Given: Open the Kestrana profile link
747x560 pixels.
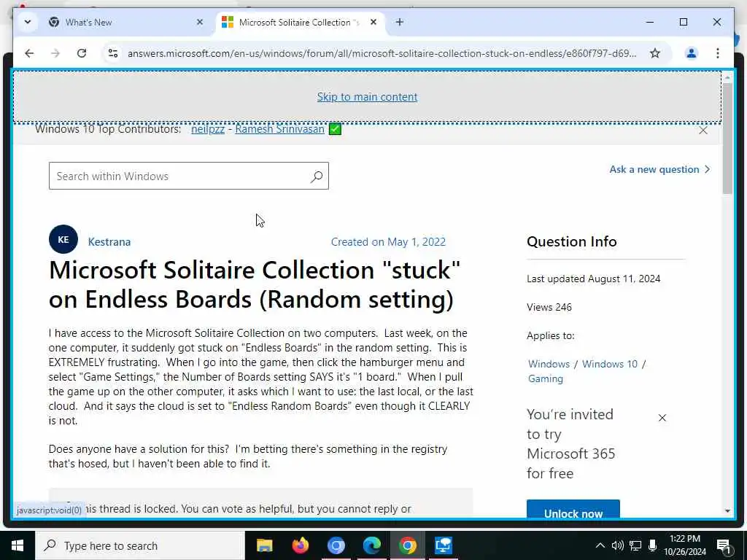Looking at the screenshot, I should pyautogui.click(x=109, y=242).
